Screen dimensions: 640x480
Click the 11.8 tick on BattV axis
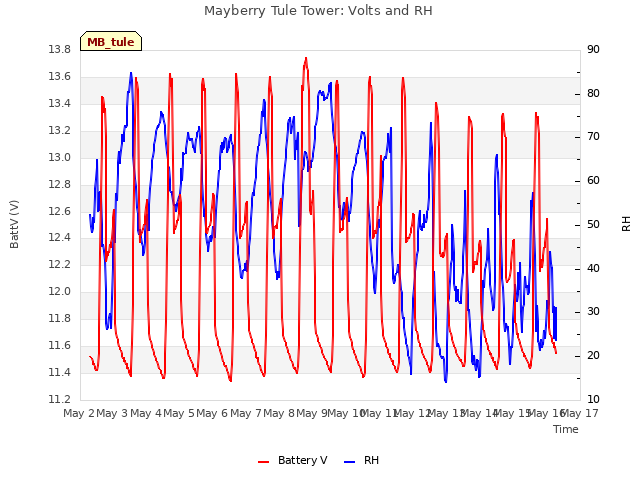coord(60,318)
